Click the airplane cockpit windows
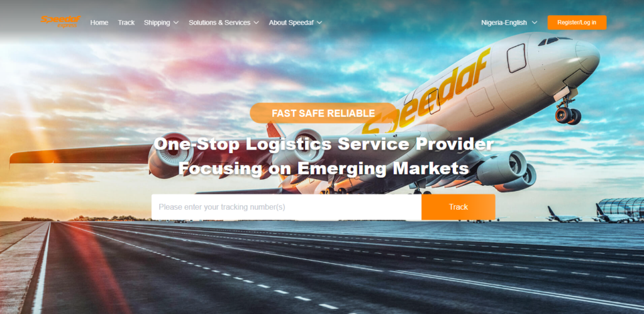 [x=553, y=41]
